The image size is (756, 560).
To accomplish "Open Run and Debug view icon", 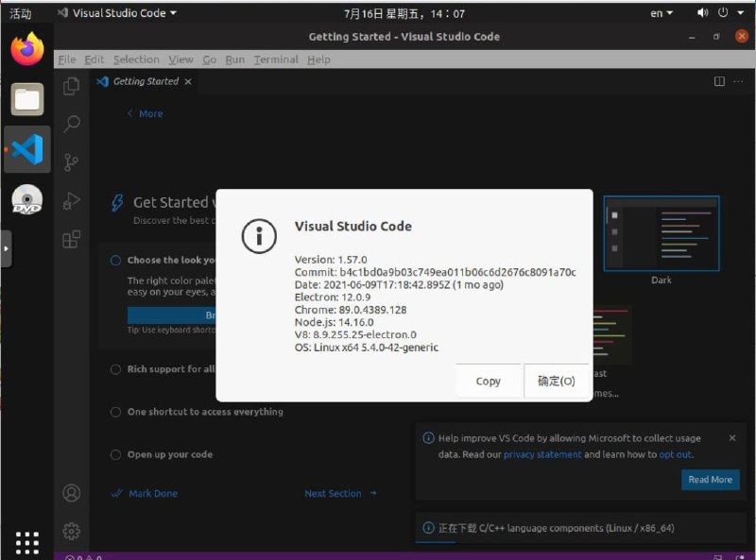I will point(71,201).
